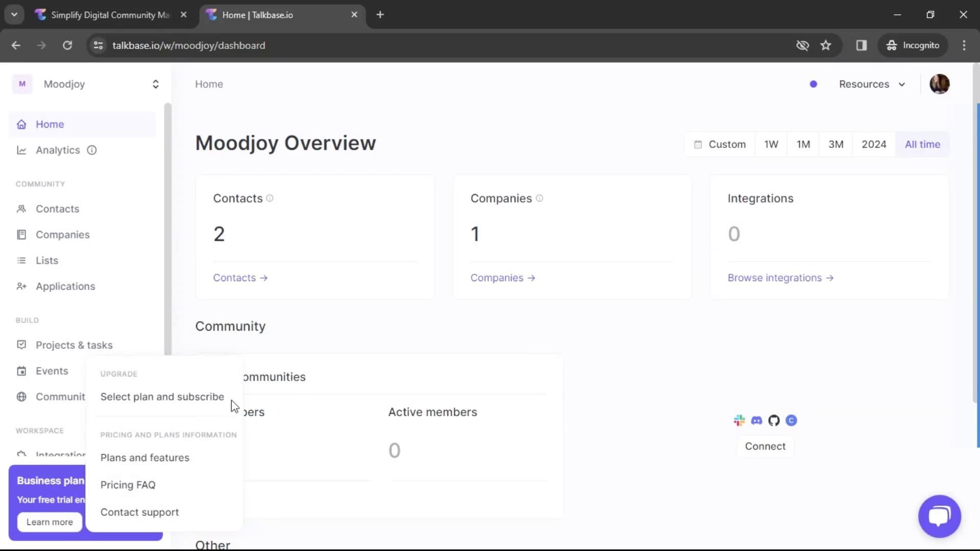The width and height of the screenshot is (980, 551).
Task: Click the Contacts people icon
Action: coord(21,209)
